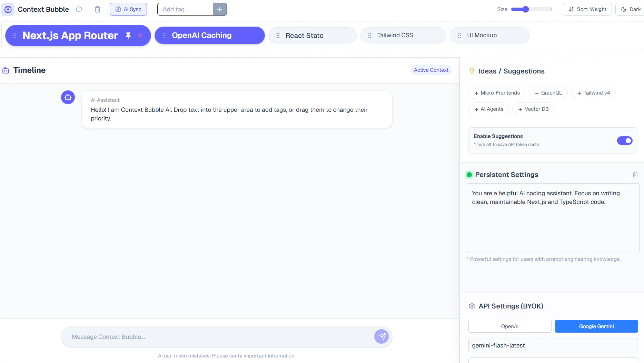Add the Micro-Frontends suggestion

point(497,93)
